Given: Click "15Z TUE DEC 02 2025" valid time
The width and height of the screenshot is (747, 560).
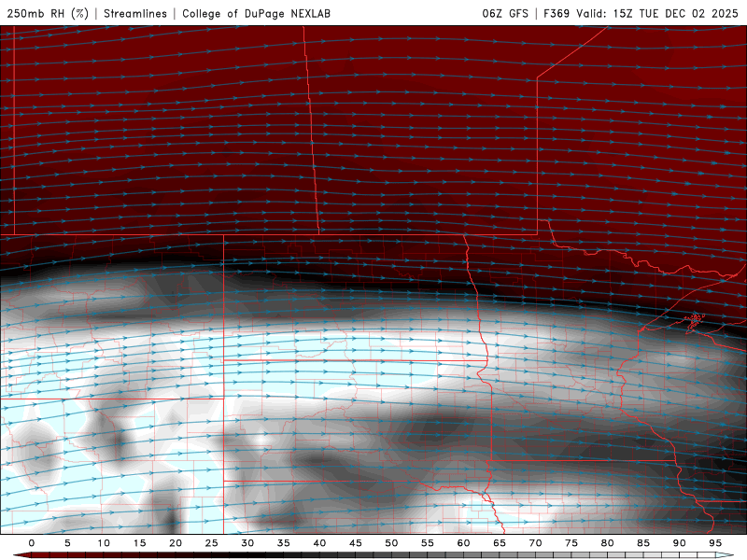Looking at the screenshot, I should 675,13.
